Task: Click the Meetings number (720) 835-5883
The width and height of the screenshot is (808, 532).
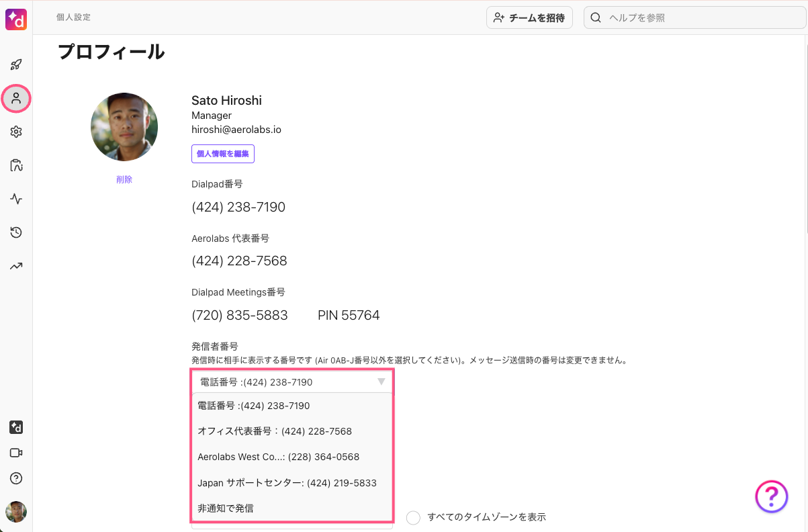Action: tap(240, 315)
